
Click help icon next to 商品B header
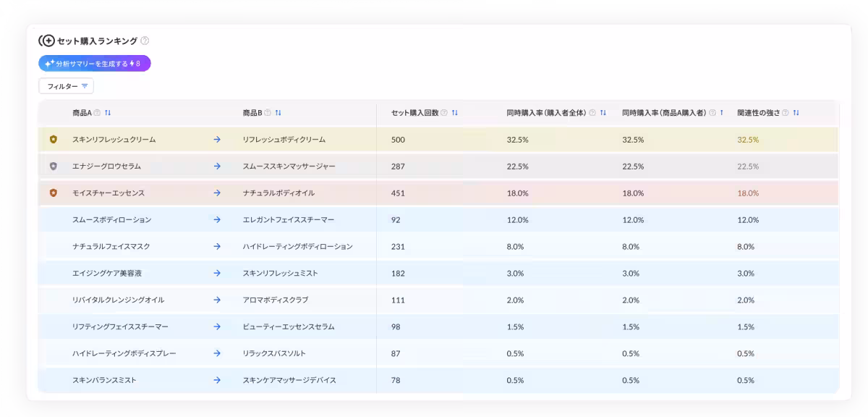[268, 112]
